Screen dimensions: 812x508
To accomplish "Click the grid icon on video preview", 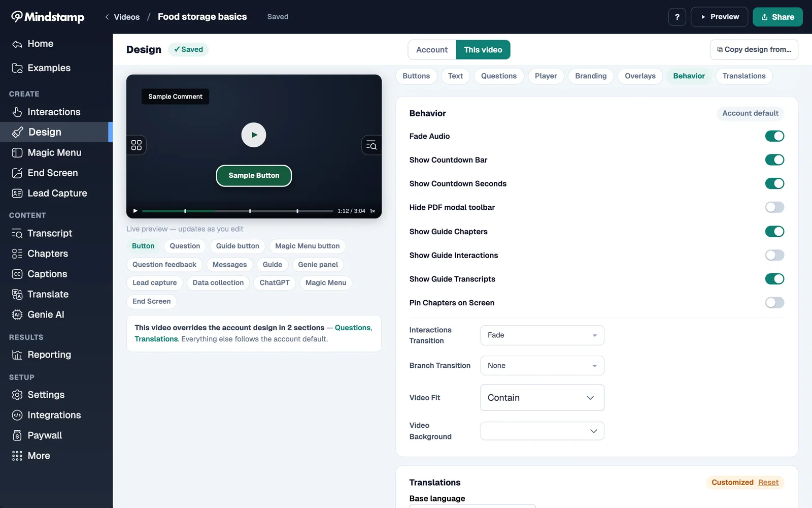I will (137, 145).
